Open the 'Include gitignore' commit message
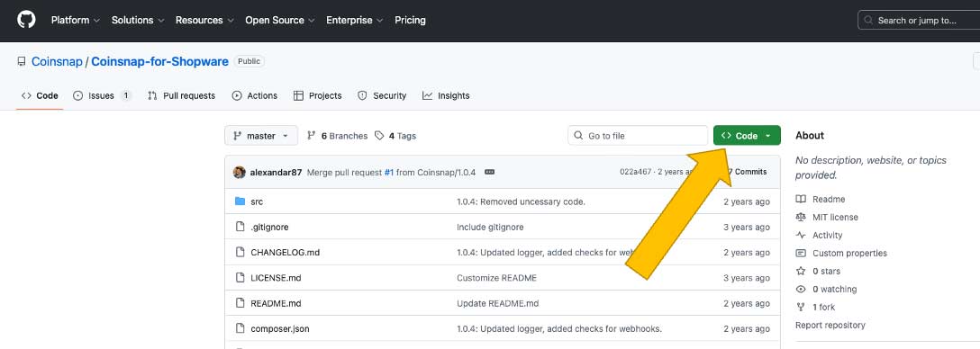 tap(490, 228)
